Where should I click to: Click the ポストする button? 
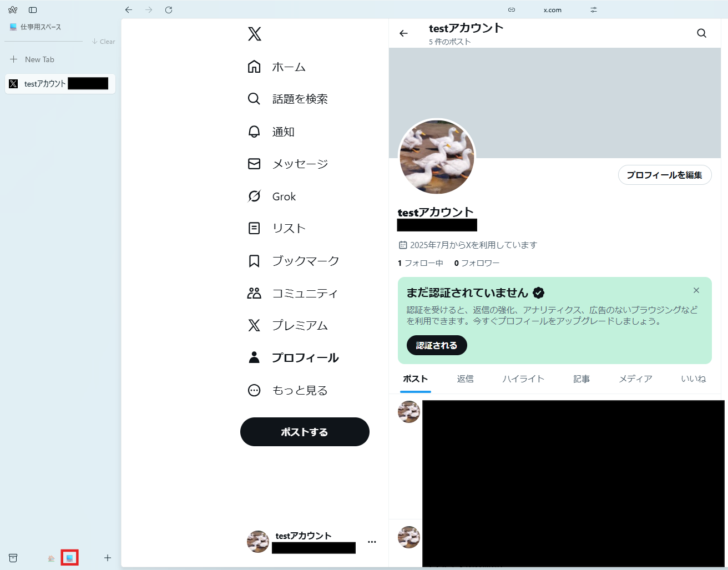pos(305,432)
